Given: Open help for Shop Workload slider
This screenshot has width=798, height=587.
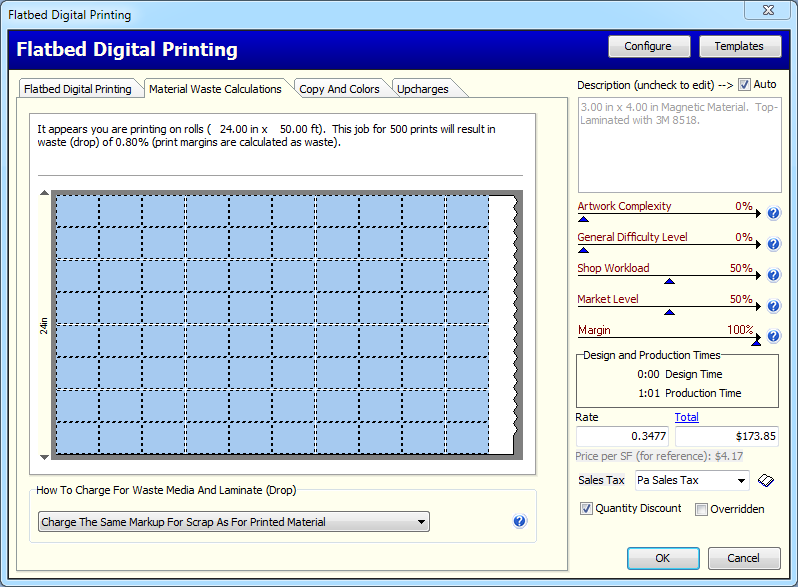Looking at the screenshot, I should [773, 275].
